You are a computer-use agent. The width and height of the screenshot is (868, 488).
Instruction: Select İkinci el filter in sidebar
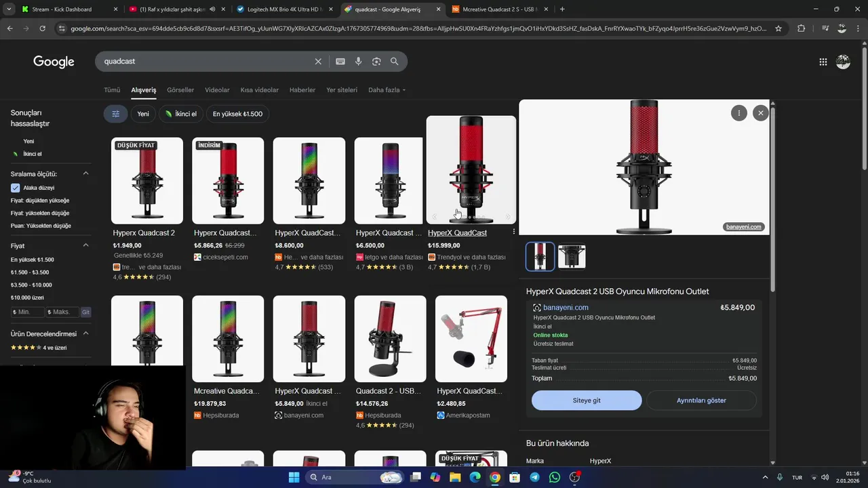[33, 154]
